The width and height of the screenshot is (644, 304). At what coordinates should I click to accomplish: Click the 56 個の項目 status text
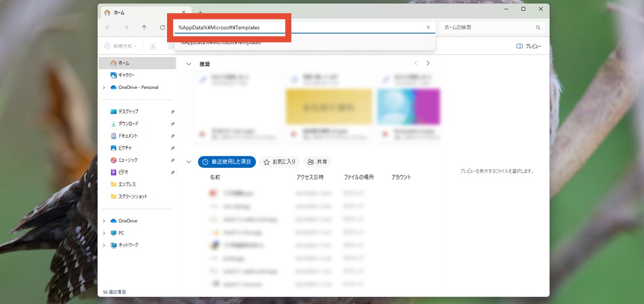(x=115, y=292)
